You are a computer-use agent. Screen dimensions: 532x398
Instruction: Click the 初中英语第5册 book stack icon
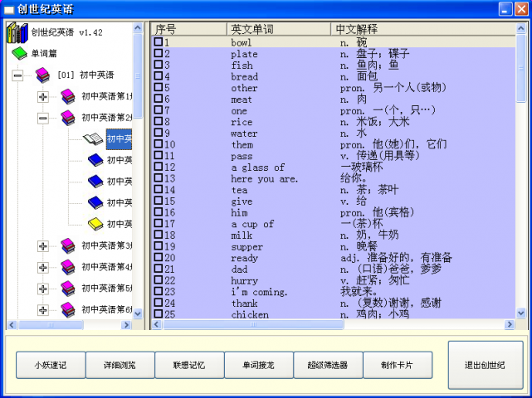pos(68,288)
